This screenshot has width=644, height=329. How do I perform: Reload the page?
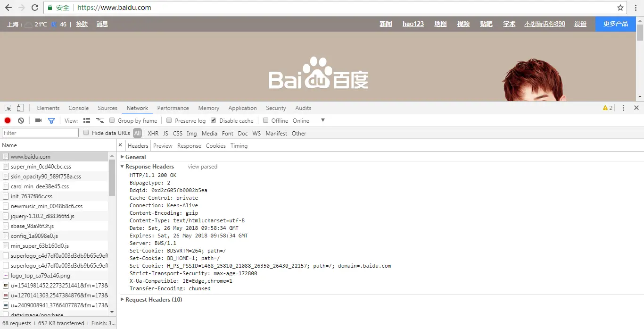coord(35,8)
